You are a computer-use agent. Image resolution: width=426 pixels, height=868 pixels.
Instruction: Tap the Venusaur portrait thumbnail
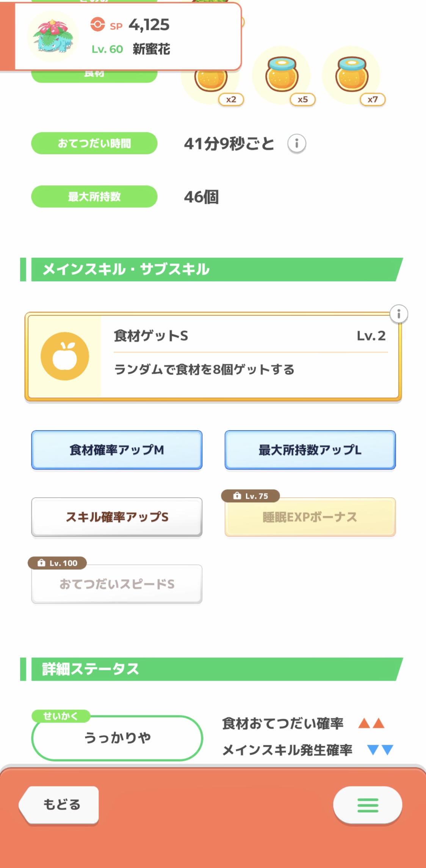[53, 37]
